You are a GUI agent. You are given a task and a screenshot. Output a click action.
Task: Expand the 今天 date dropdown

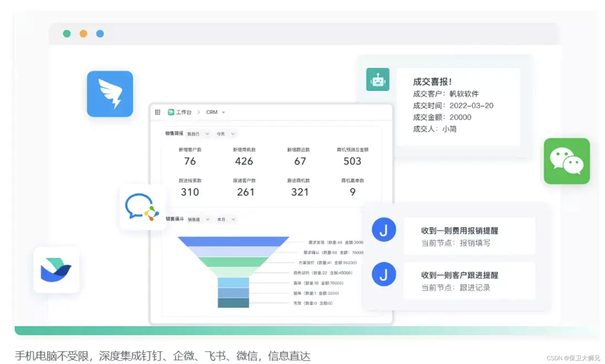click(x=226, y=134)
